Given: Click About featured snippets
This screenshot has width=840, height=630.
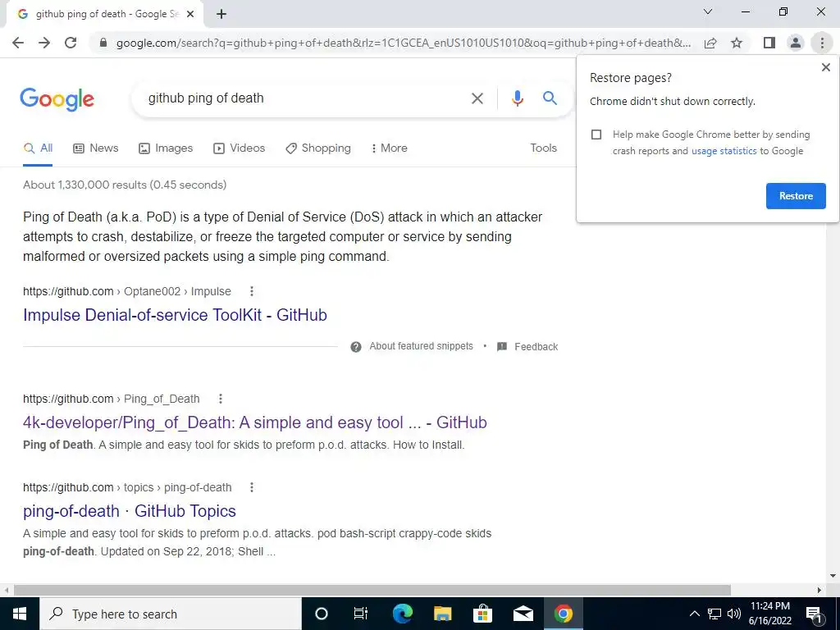Looking at the screenshot, I should tap(421, 347).
